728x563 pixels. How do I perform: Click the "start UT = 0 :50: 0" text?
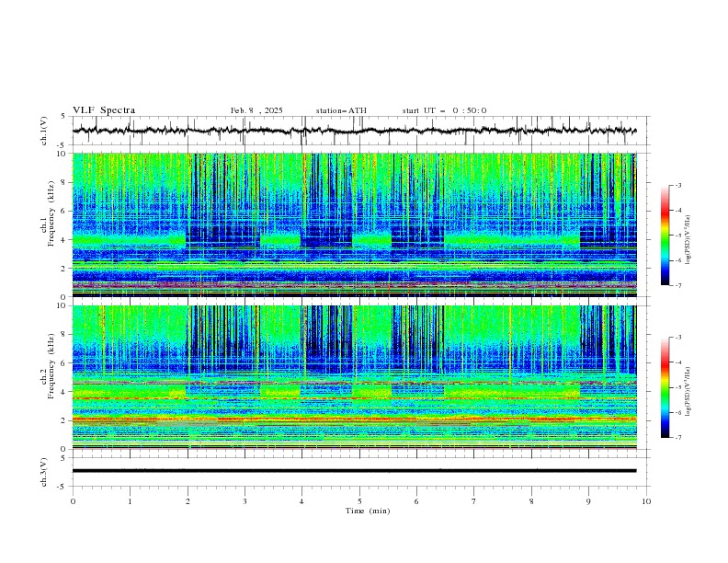click(444, 110)
